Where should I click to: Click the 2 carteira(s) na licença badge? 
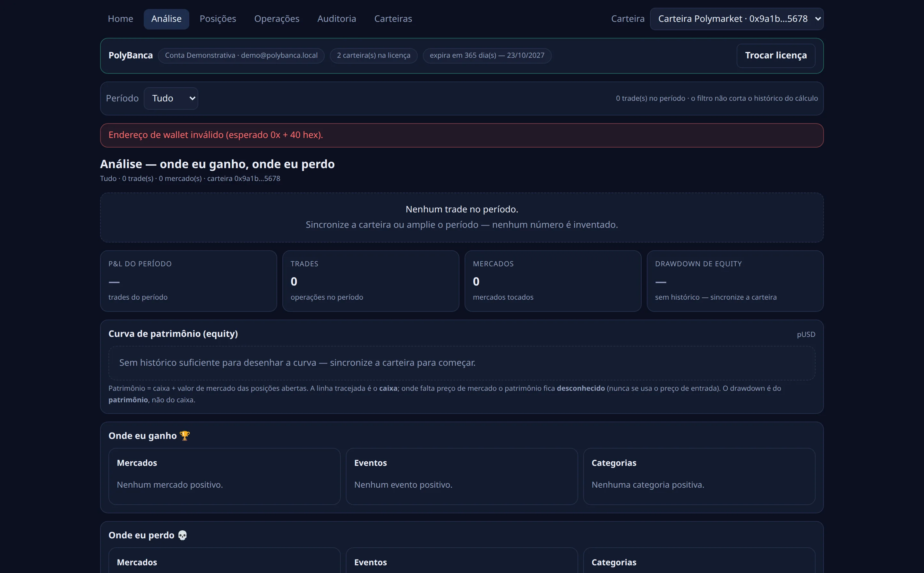(373, 55)
